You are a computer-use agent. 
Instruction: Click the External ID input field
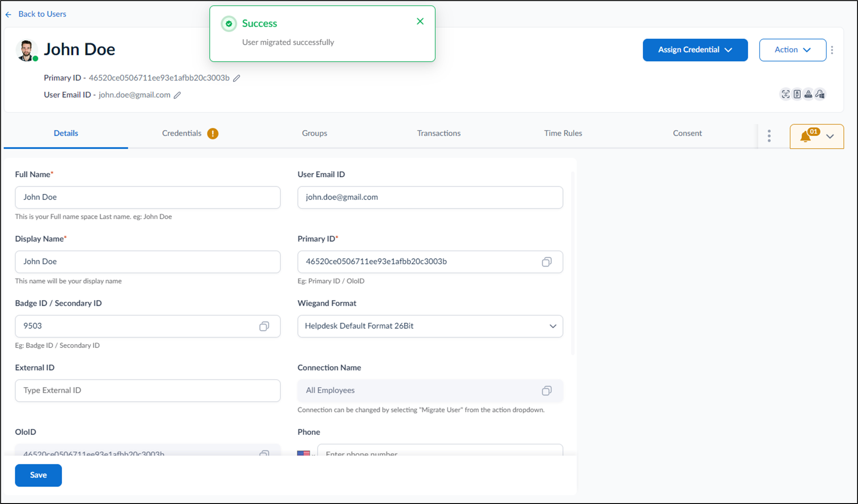coord(148,391)
